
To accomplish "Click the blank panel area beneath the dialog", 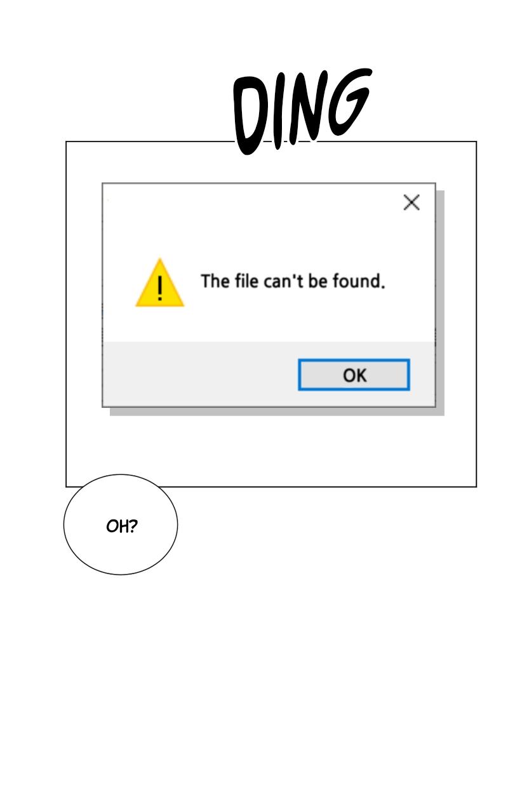I will pos(271,451).
